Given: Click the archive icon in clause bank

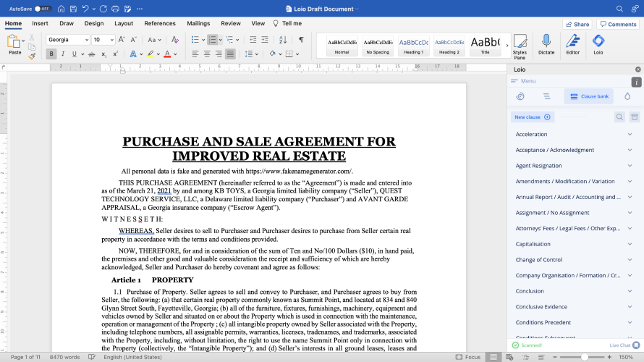Looking at the screenshot, I should 634,117.
